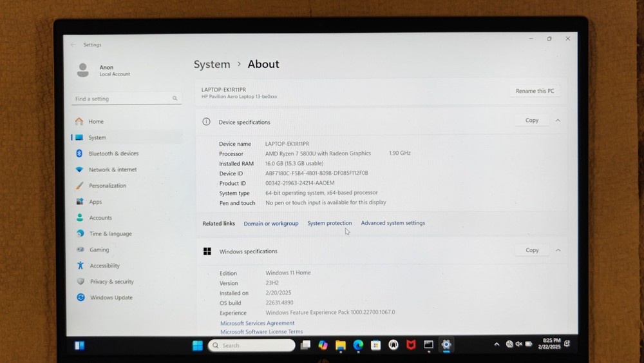This screenshot has height=363, width=644.
Task: Collapse the Windows specifications section
Action: pyautogui.click(x=558, y=250)
